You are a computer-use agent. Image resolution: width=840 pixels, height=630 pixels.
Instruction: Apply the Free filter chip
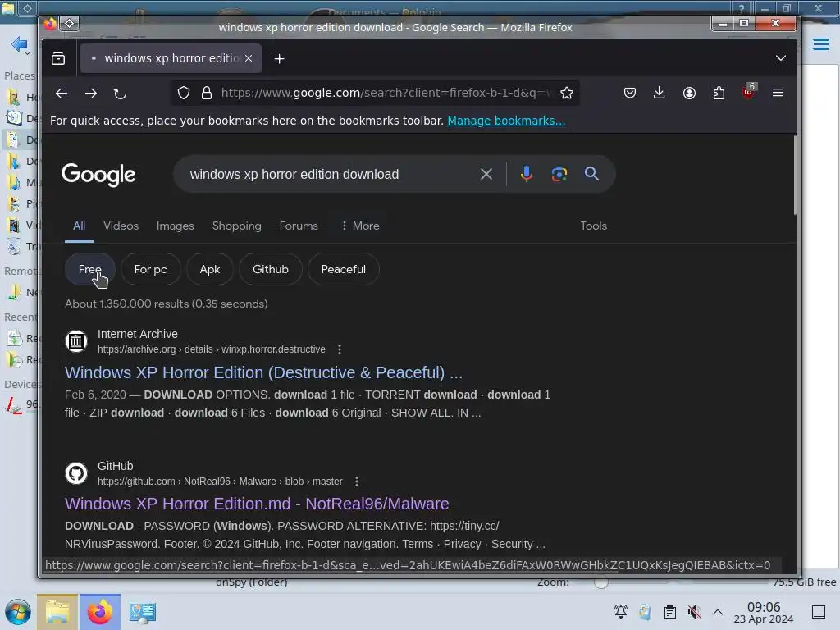point(90,269)
